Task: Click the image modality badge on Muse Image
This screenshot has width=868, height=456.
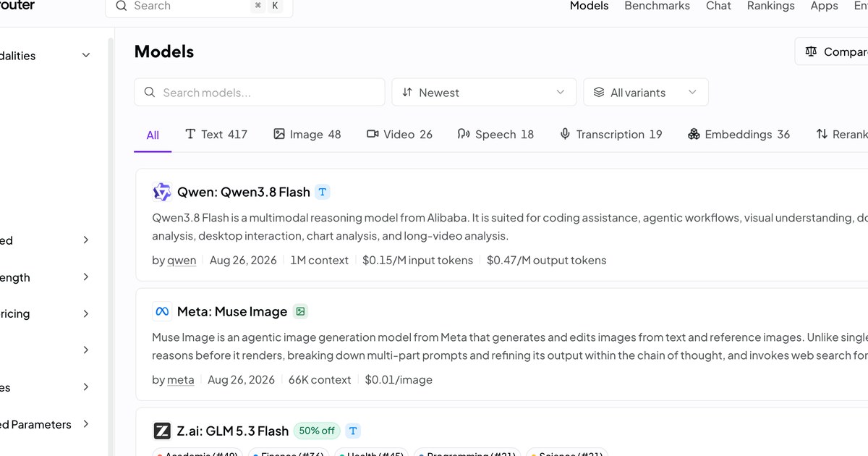Action: coord(301,311)
